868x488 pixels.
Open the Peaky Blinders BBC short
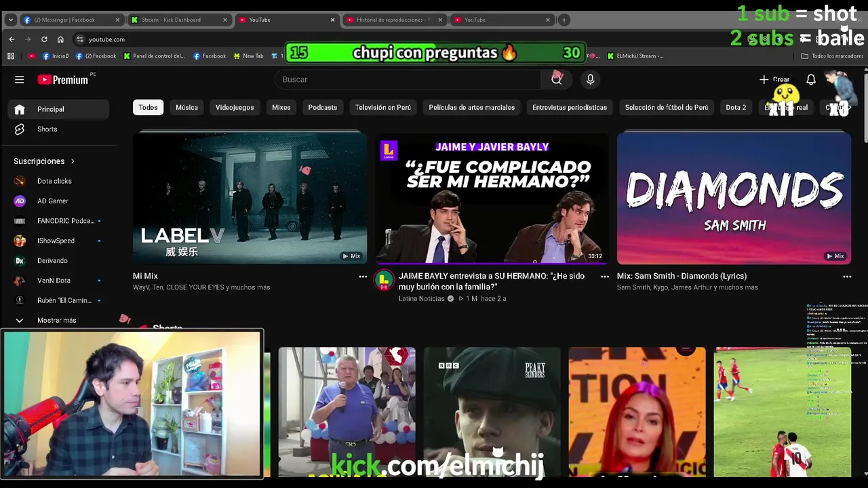(x=492, y=412)
